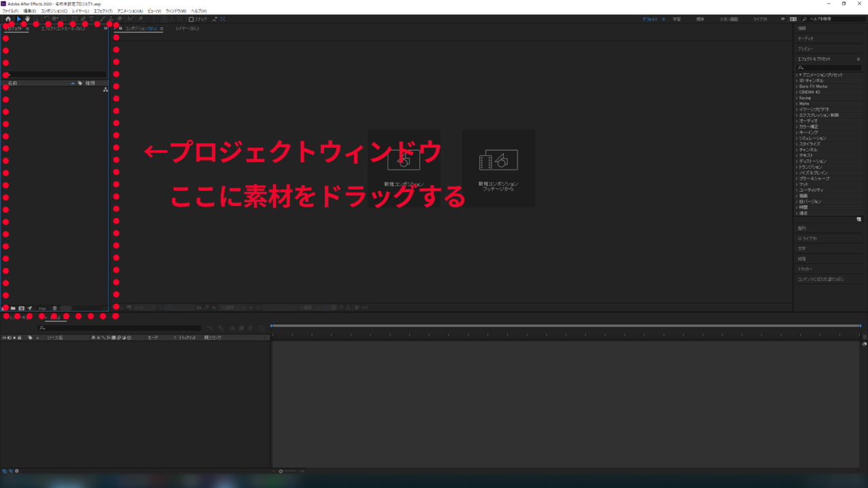Viewport: 868px width, 488px height.
Task: Open the アニメーション(A) menu
Action: 130,11
